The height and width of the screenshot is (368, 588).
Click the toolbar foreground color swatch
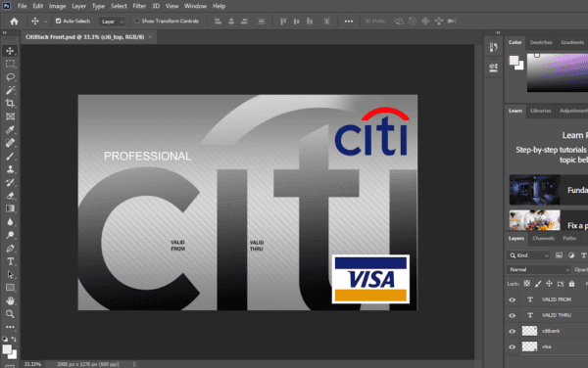[x=7, y=349]
